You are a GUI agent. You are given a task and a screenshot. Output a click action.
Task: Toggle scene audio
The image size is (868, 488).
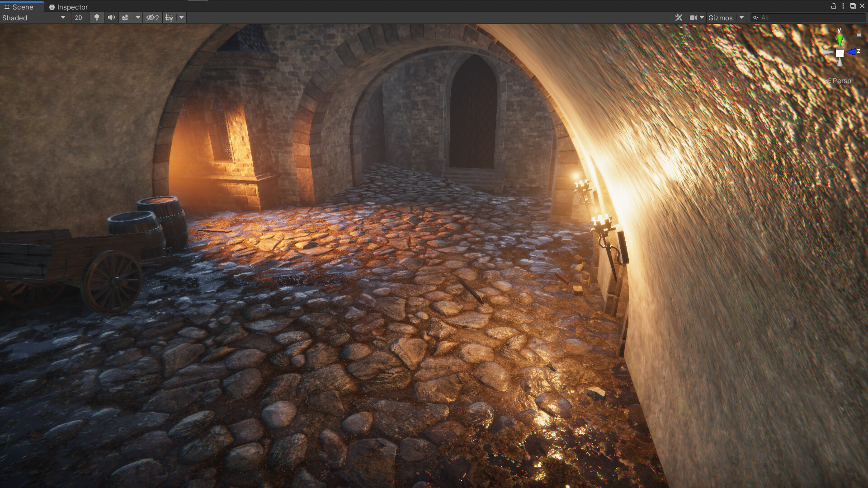pyautogui.click(x=111, y=18)
